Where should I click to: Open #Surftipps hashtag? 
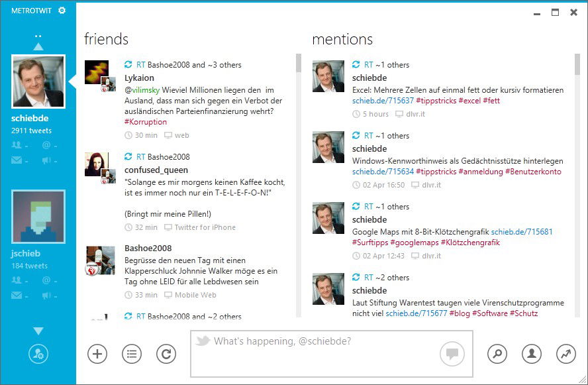click(x=370, y=243)
